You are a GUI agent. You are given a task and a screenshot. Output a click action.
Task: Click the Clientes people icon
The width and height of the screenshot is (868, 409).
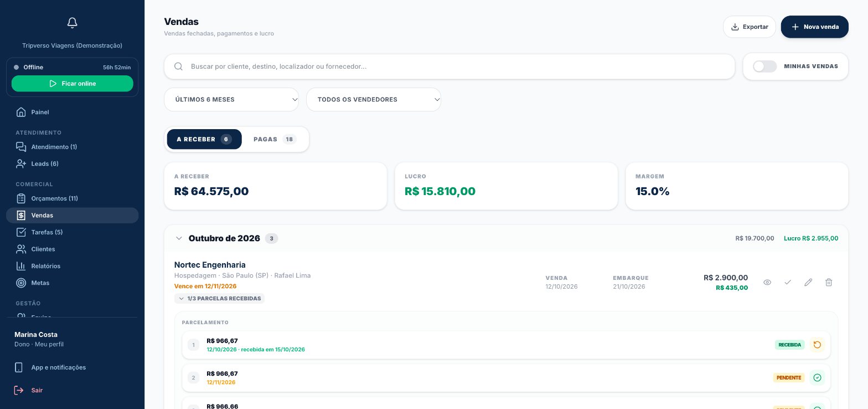click(21, 249)
